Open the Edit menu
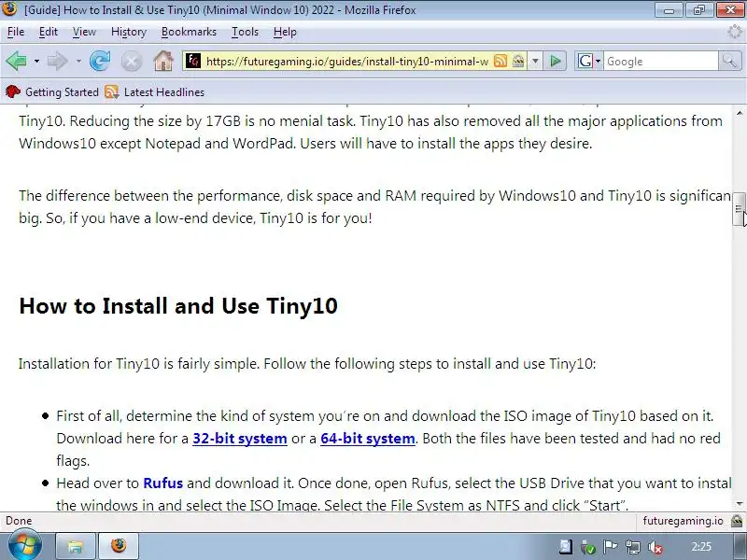Viewport: 747px width, 560px height. coord(49,32)
